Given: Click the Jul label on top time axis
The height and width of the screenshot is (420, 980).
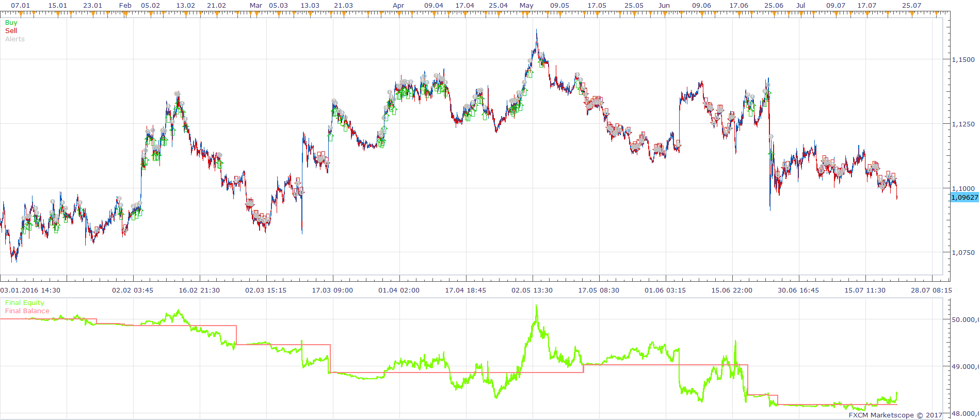Looking at the screenshot, I should (x=800, y=6).
